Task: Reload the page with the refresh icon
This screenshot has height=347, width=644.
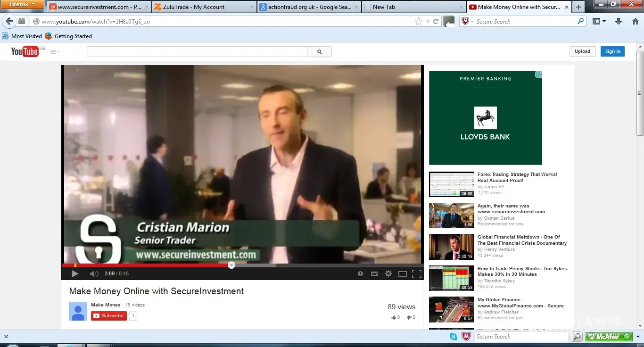Action: (436, 22)
